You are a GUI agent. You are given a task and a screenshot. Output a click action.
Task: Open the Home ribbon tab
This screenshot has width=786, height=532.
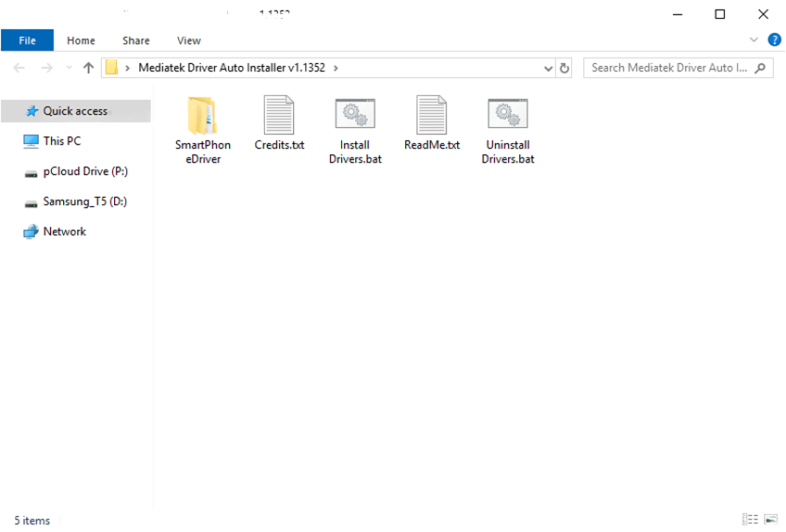coord(81,40)
